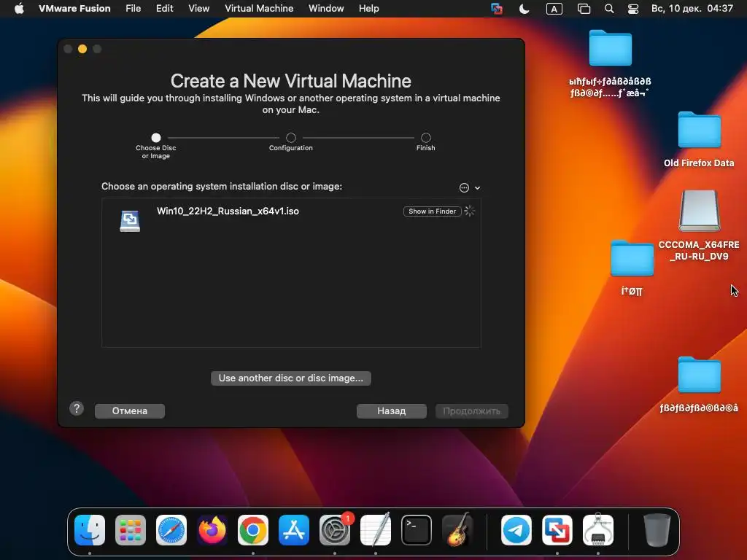Open the App Store from the Dock
Viewport: 747px width, 560px height.
(294, 529)
